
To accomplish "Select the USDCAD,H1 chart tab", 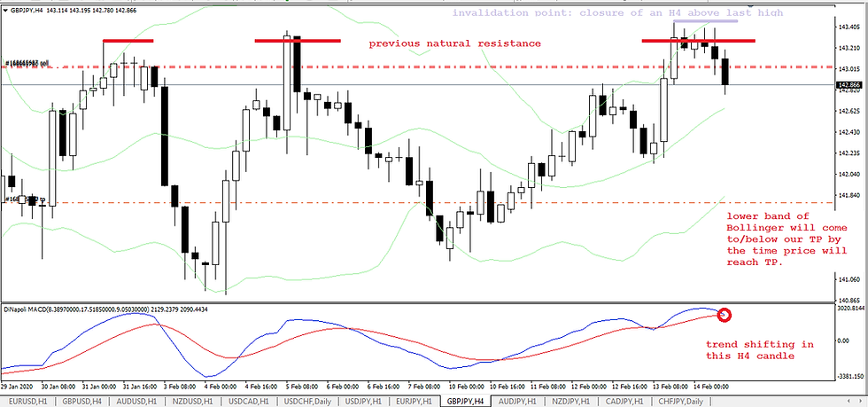I will pos(247,402).
